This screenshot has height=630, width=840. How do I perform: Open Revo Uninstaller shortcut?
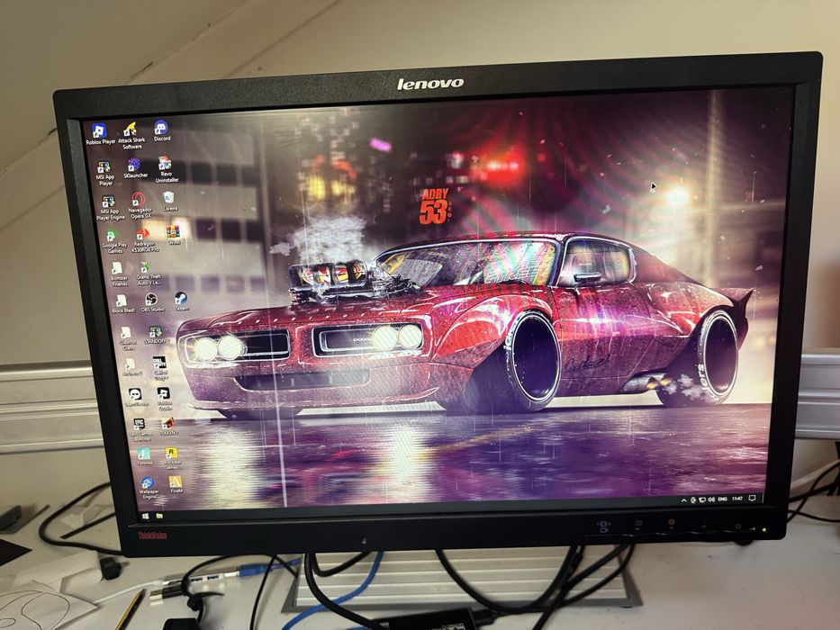(x=166, y=169)
